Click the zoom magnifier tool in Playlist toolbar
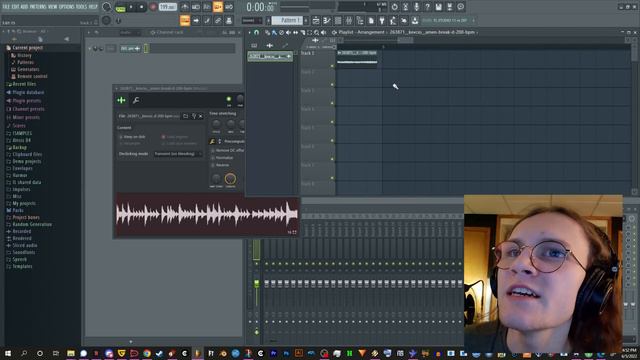This screenshot has width=640, height=360. 316,32
